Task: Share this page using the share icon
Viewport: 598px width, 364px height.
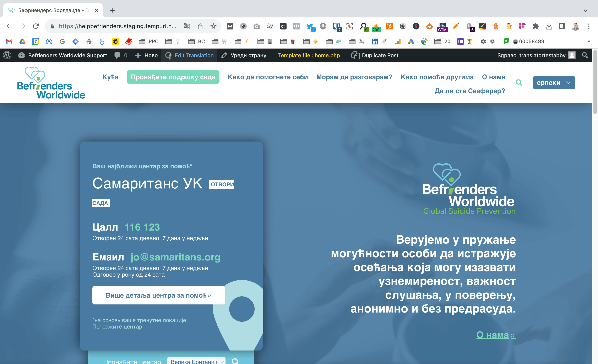Action: [200, 26]
